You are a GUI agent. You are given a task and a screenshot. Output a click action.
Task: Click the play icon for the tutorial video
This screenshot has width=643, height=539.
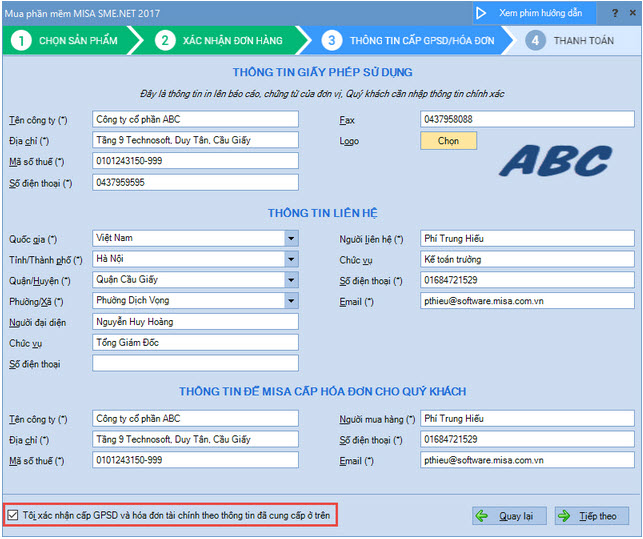point(481,13)
